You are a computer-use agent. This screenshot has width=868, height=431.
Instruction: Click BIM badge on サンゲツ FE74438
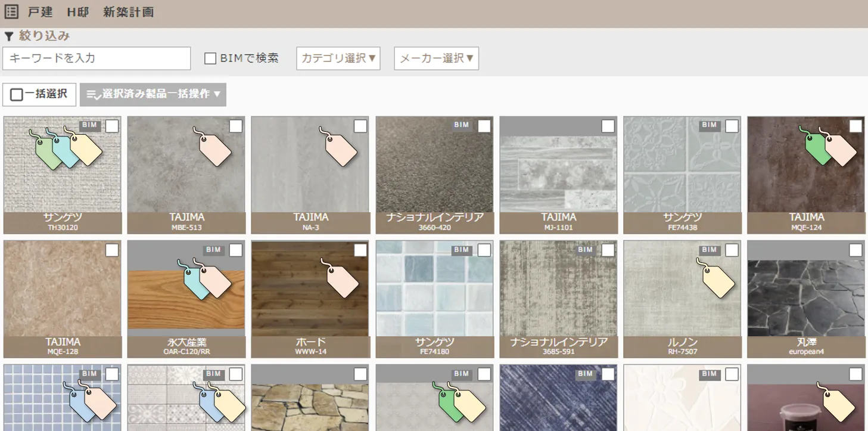coord(709,125)
